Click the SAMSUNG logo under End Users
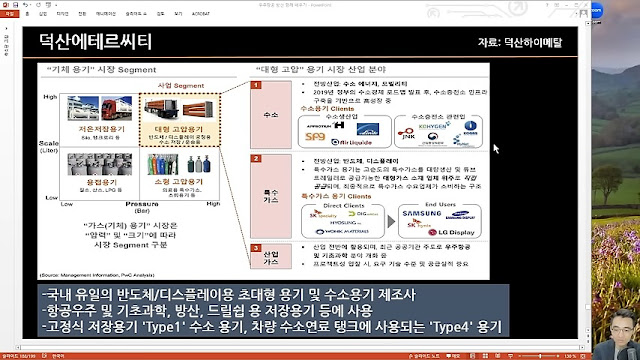Viewport: 640px width, 360px height. coord(422,213)
